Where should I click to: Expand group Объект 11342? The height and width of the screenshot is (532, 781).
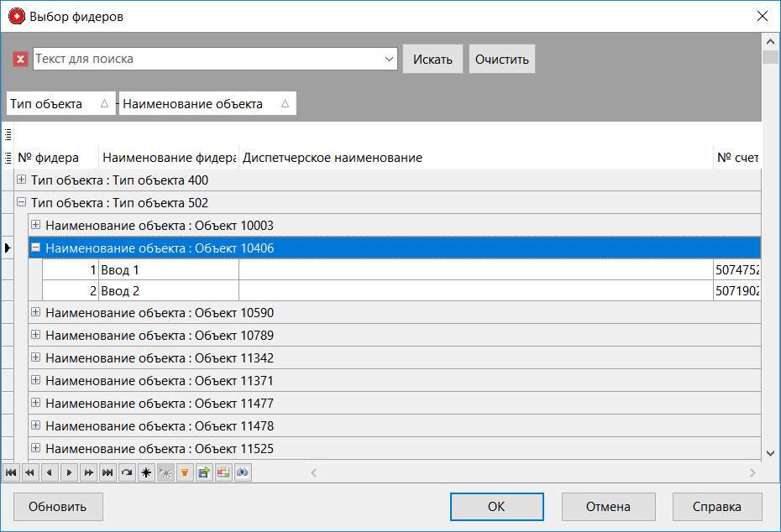pos(35,357)
